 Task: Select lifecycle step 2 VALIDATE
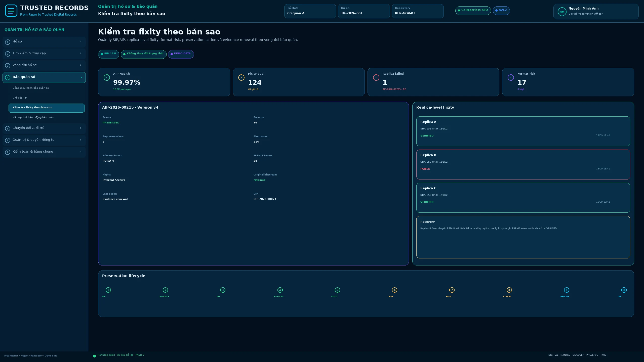click(165, 290)
